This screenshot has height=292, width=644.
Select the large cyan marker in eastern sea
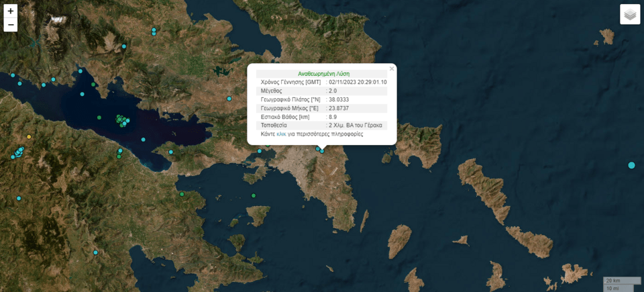(631, 165)
